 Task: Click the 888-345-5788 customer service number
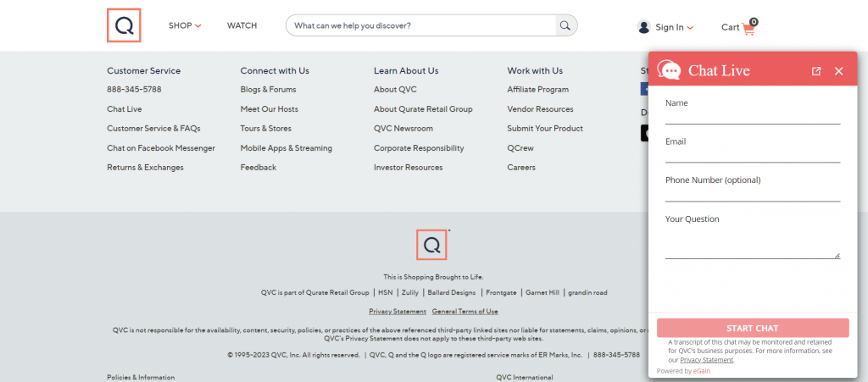tap(134, 89)
